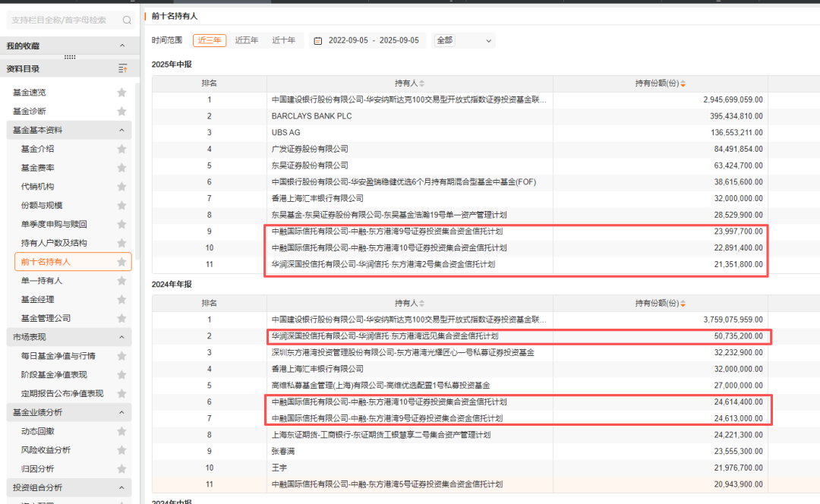The width and height of the screenshot is (820, 504).
Task: Click the sort icon beside 资料目录
Action: (123, 69)
